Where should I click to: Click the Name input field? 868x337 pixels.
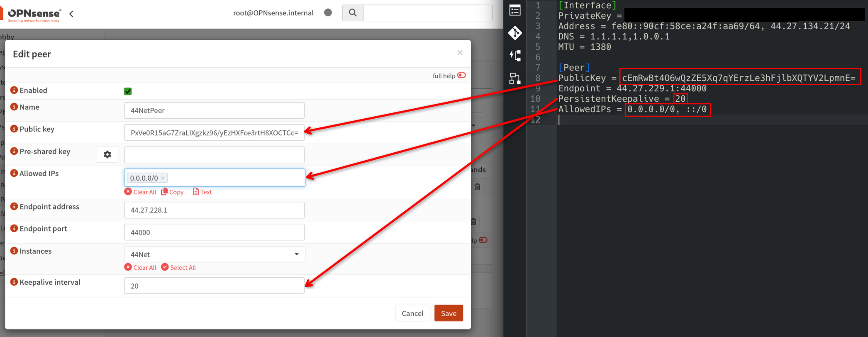(214, 110)
